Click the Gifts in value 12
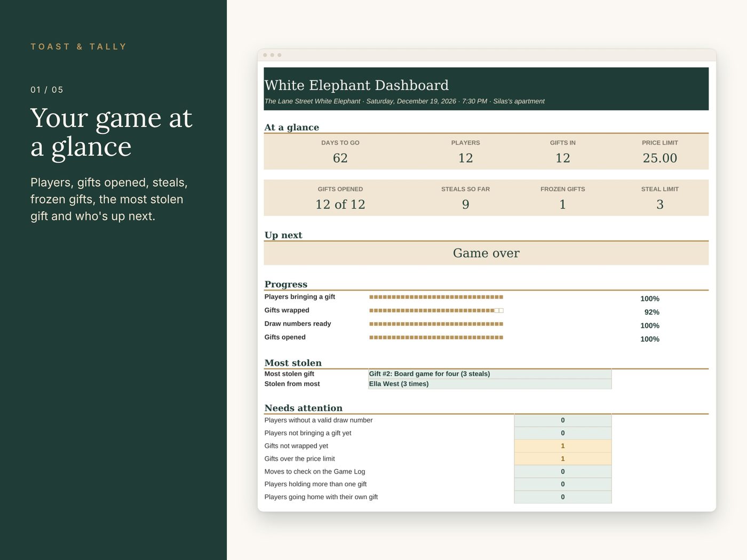747x560 pixels. point(563,158)
